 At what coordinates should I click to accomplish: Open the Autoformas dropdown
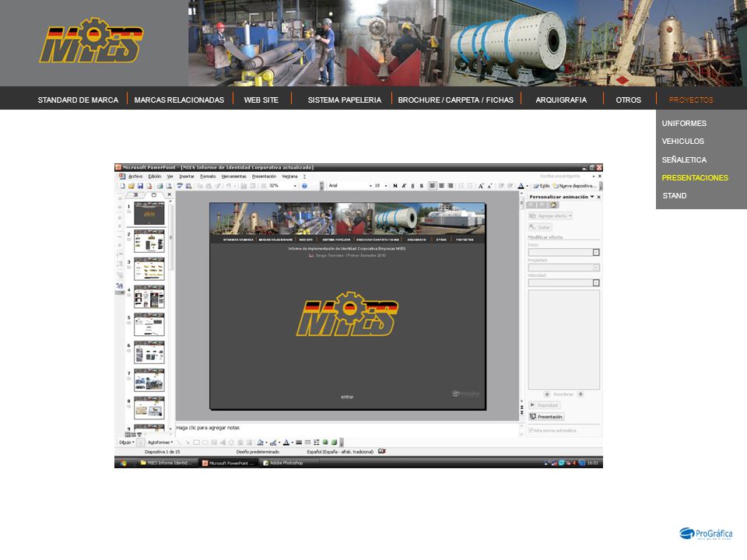160,443
